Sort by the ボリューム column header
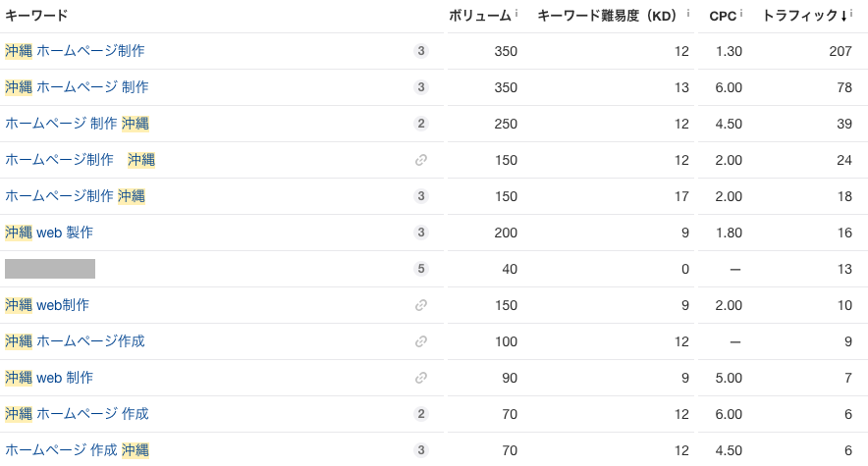 tap(479, 16)
